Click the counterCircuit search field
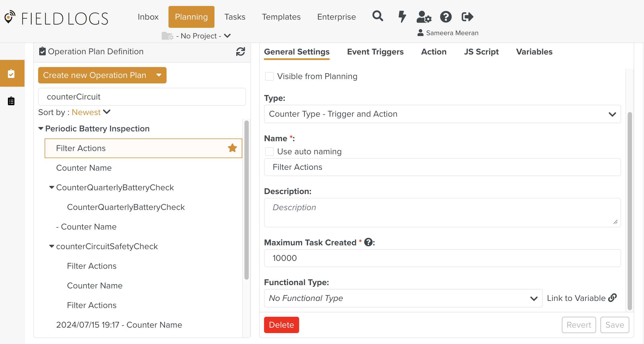 pos(142,97)
